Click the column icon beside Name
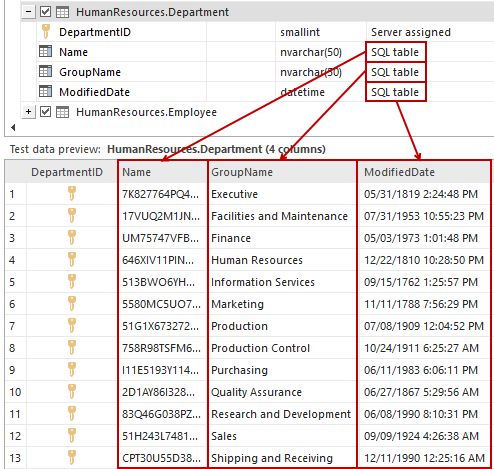 tap(45, 52)
